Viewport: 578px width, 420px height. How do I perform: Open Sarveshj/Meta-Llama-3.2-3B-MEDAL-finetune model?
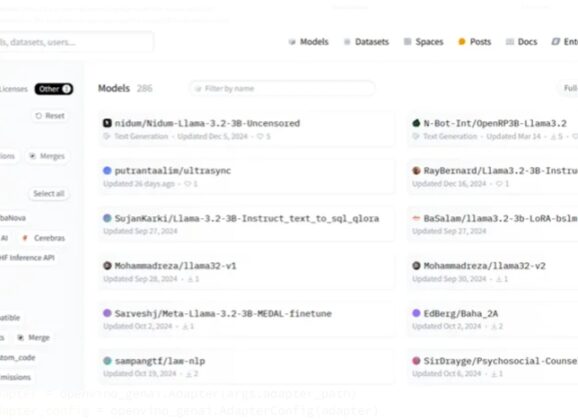(x=247, y=319)
